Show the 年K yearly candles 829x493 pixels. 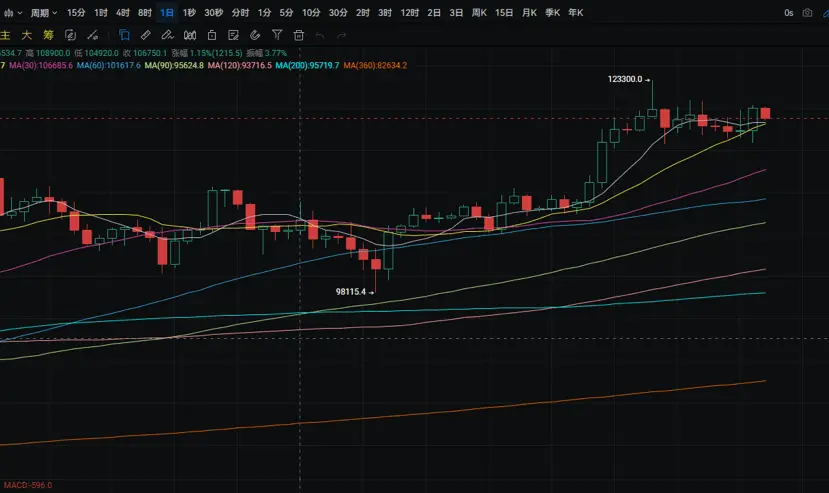click(576, 13)
